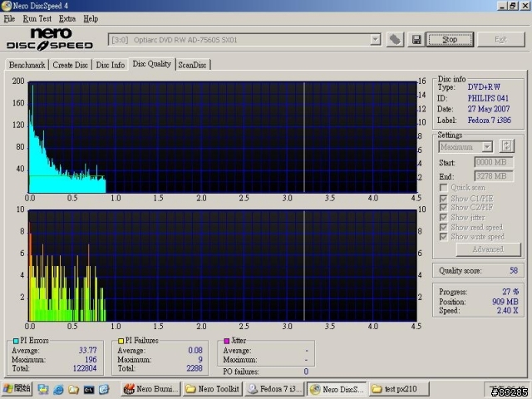
Task: Switch to the ScanDisc tab
Action: coord(192,65)
